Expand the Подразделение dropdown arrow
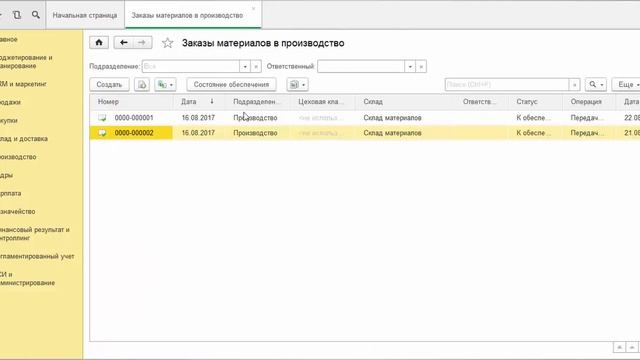The width and height of the screenshot is (640, 360). (245, 67)
